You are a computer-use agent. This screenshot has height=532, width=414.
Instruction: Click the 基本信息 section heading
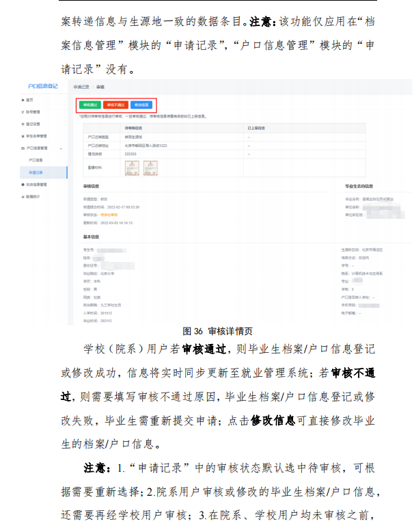click(x=92, y=237)
